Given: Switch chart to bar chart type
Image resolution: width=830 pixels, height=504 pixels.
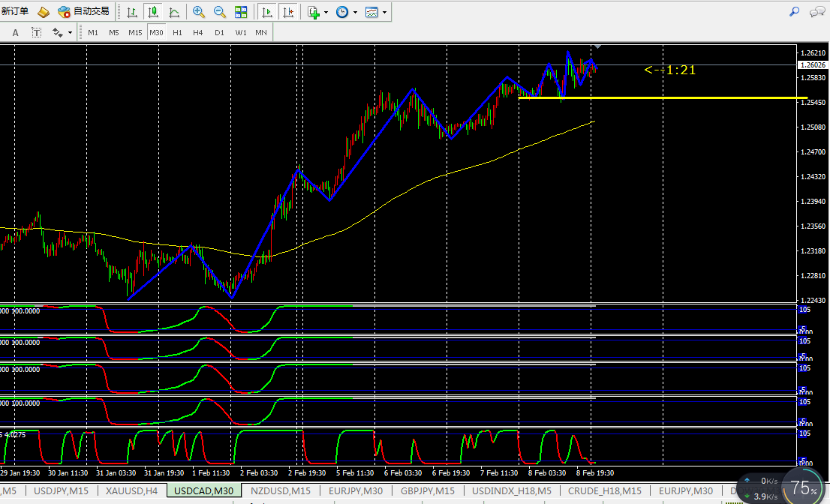Looking at the screenshot, I should (x=132, y=12).
